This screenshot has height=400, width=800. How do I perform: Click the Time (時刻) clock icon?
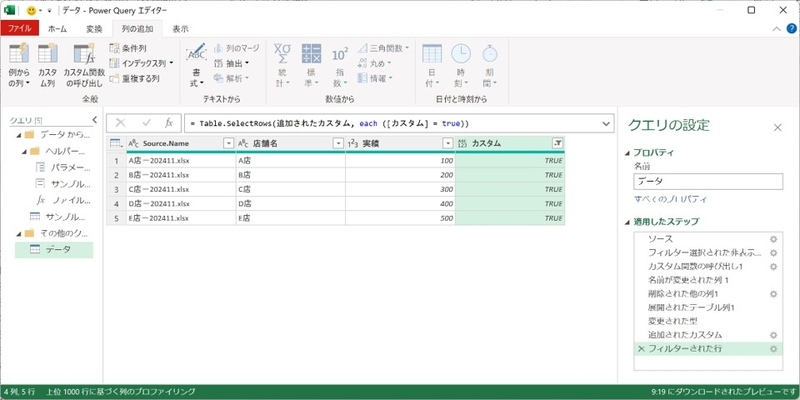[x=461, y=53]
